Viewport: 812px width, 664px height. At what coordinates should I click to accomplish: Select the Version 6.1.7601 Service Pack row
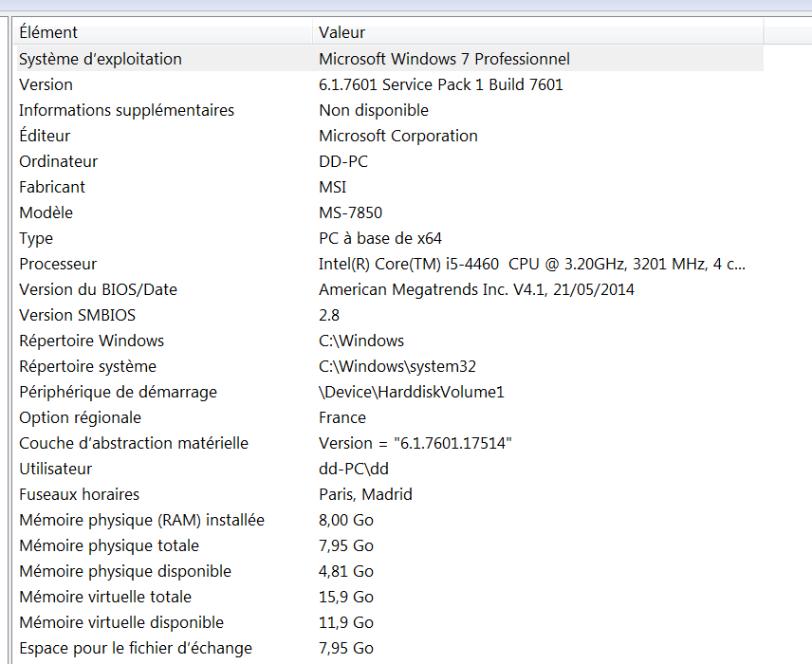coord(46,84)
